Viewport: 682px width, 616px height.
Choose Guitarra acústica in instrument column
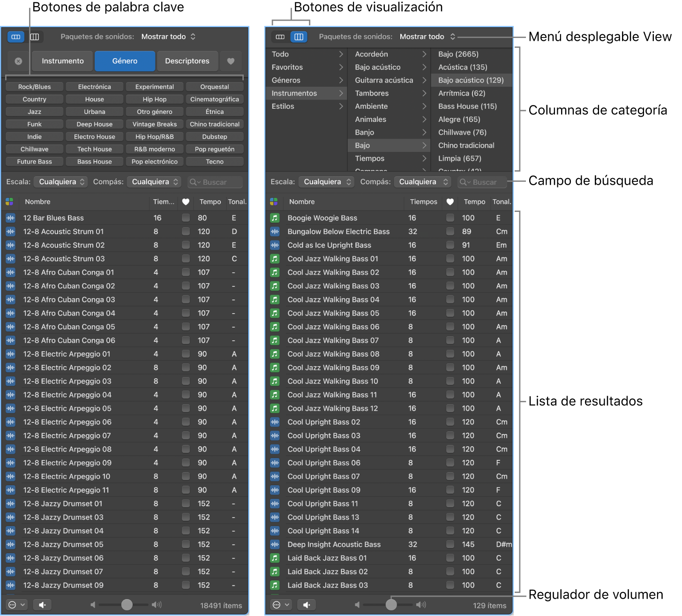point(390,80)
